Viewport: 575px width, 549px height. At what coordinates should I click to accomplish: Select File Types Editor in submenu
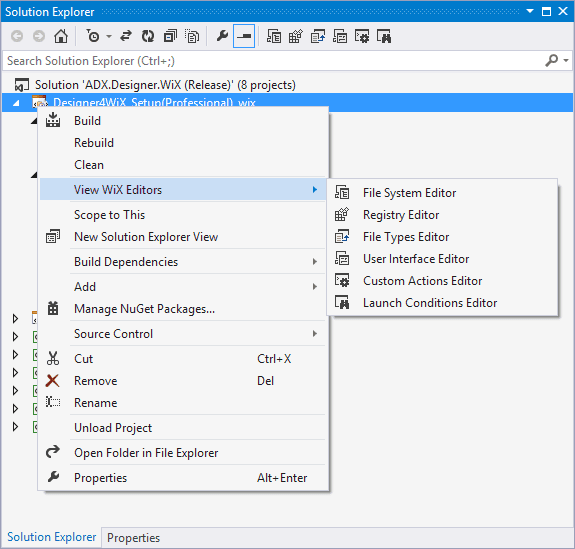(x=442, y=237)
